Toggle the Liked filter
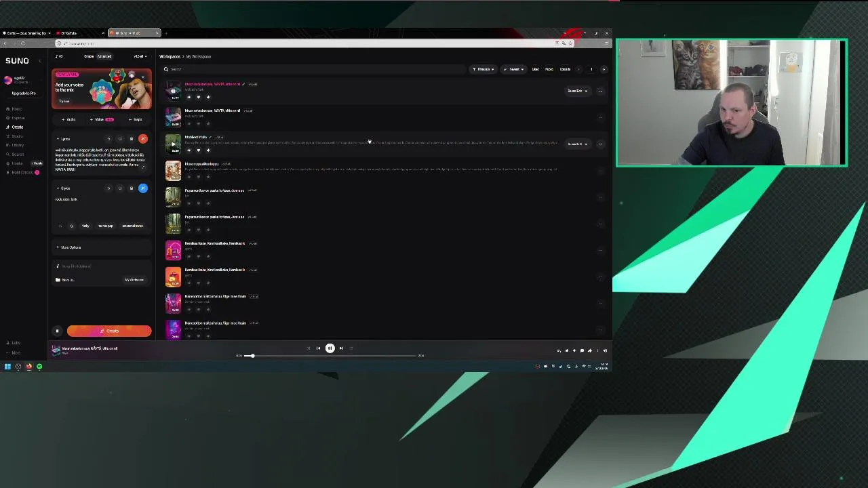The height and width of the screenshot is (488, 868). [535, 69]
